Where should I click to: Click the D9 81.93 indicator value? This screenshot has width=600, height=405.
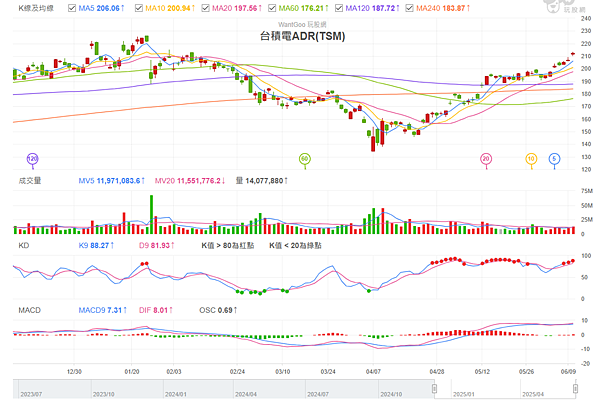click(x=157, y=245)
